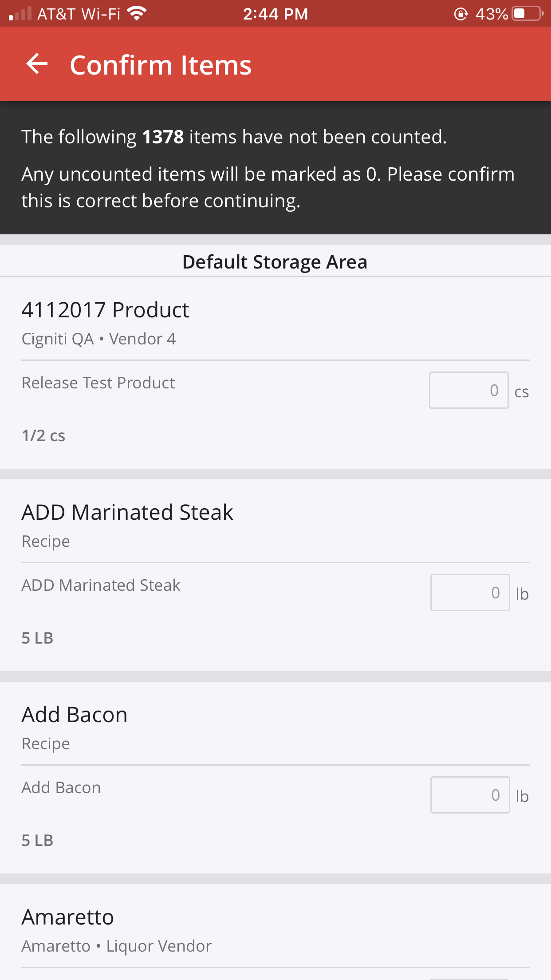Image resolution: width=551 pixels, height=980 pixels.
Task: Tap the Amaretto item title
Action: tap(68, 917)
